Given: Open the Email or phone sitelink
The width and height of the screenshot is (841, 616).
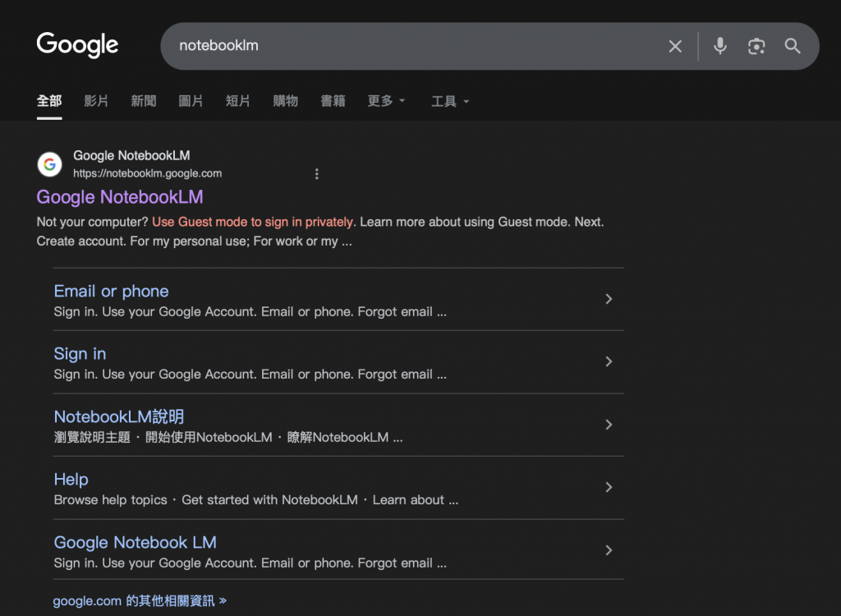Looking at the screenshot, I should (111, 291).
